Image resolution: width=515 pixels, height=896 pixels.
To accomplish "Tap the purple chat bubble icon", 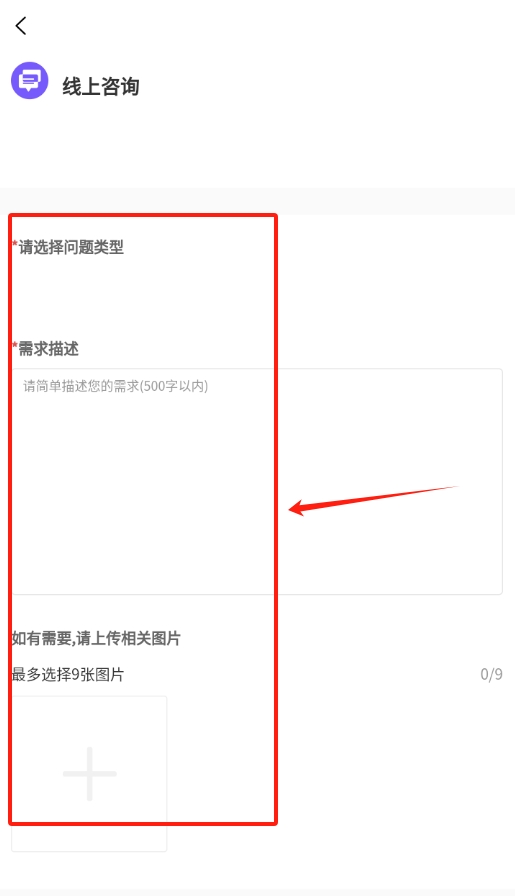I will [30, 81].
